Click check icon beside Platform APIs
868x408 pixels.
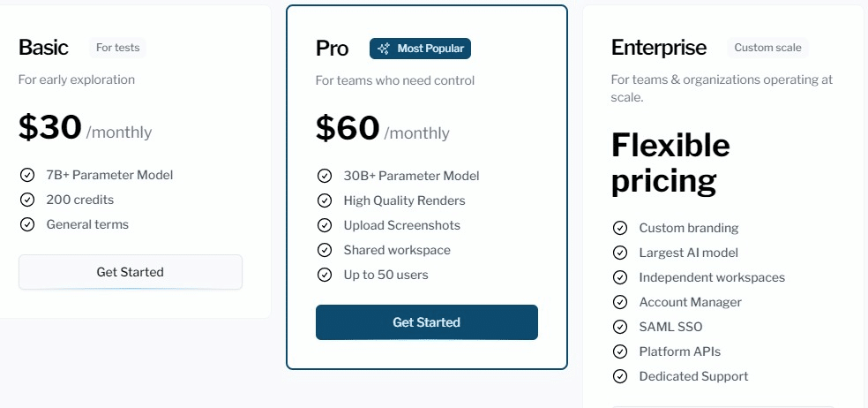[x=619, y=351]
